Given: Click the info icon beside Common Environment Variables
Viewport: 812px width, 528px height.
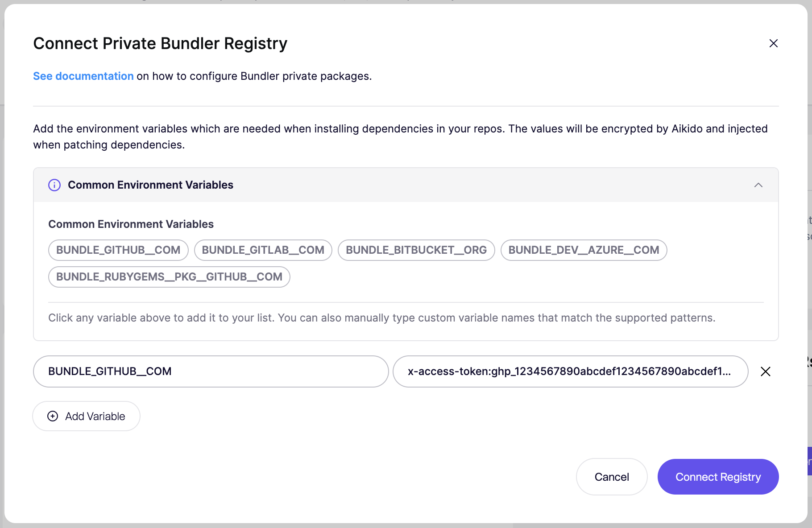Looking at the screenshot, I should [54, 185].
